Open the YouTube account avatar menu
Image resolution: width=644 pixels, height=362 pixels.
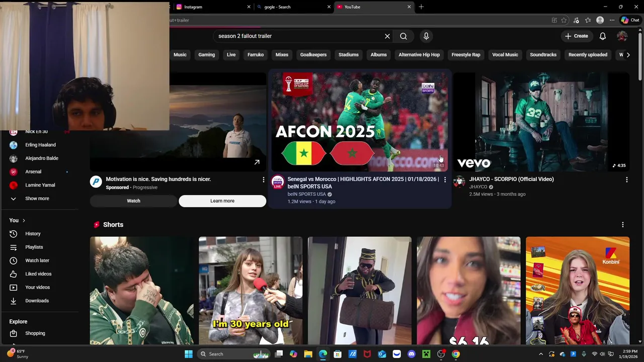622,36
